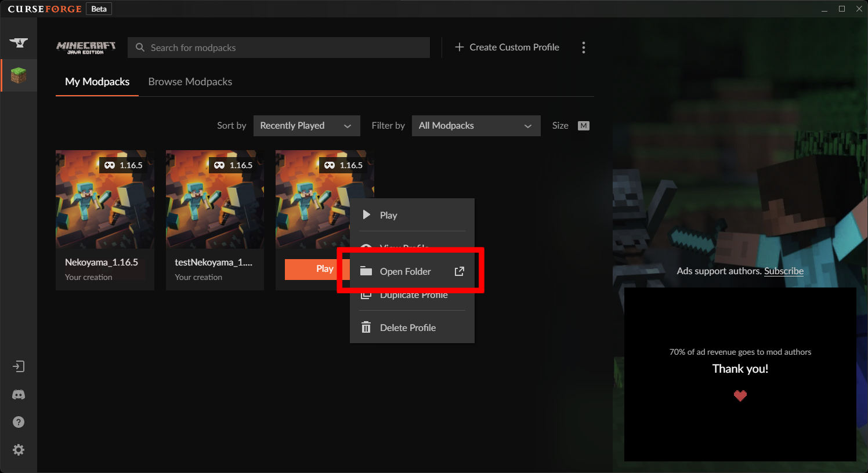868x473 pixels.
Task: Switch to the Browse Modpacks tab
Action: [190, 82]
